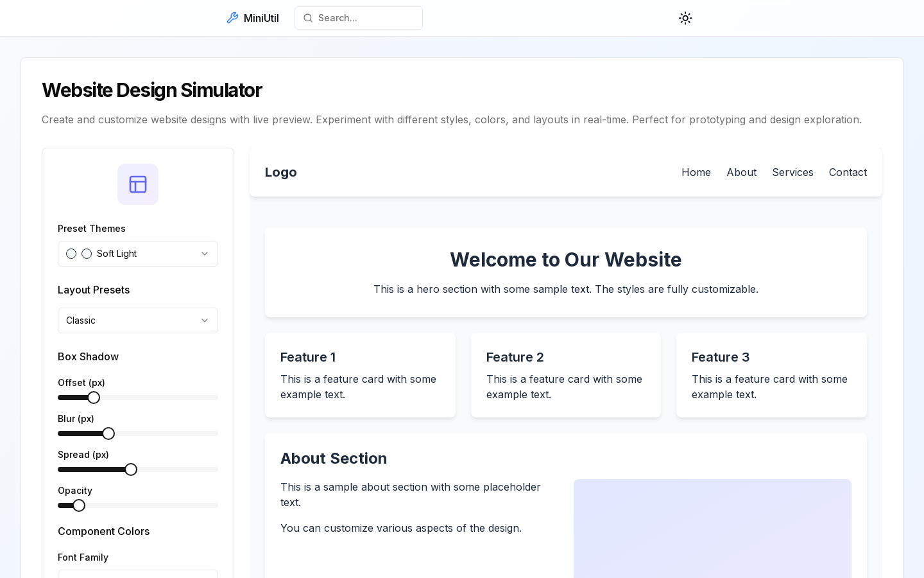The height and width of the screenshot is (578, 924).
Task: Click the Feature 2 card
Action: click(x=566, y=375)
